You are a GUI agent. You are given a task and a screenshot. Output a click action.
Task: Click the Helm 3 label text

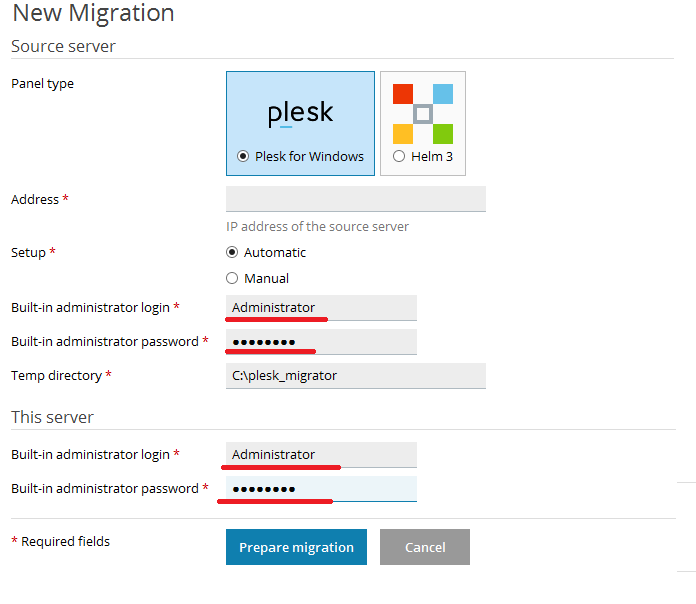[432, 156]
